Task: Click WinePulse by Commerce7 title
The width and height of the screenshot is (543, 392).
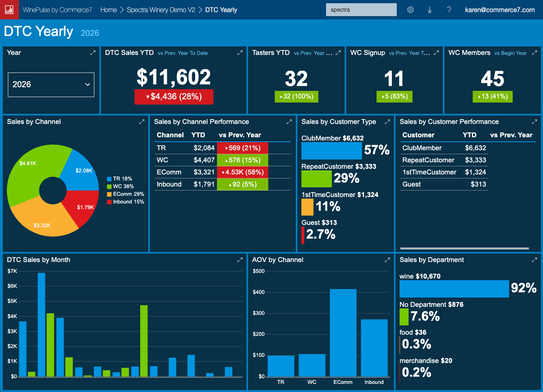Action: tap(57, 10)
